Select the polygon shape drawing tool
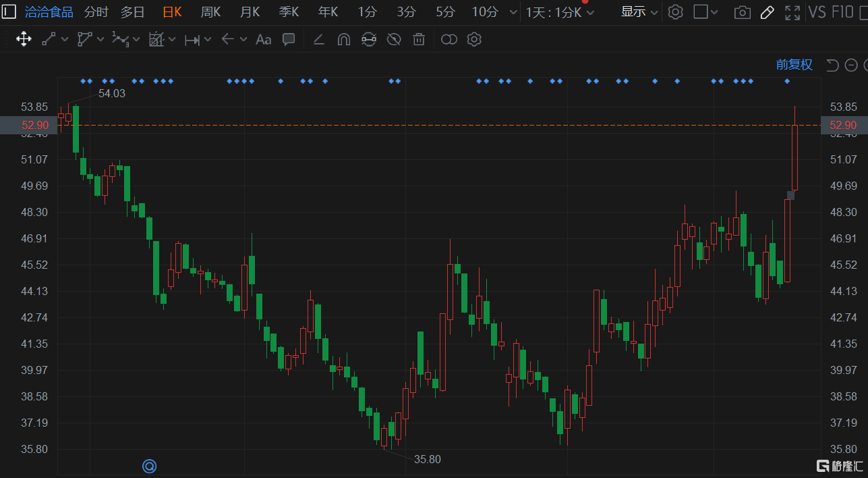This screenshot has width=868, height=478. [84, 39]
